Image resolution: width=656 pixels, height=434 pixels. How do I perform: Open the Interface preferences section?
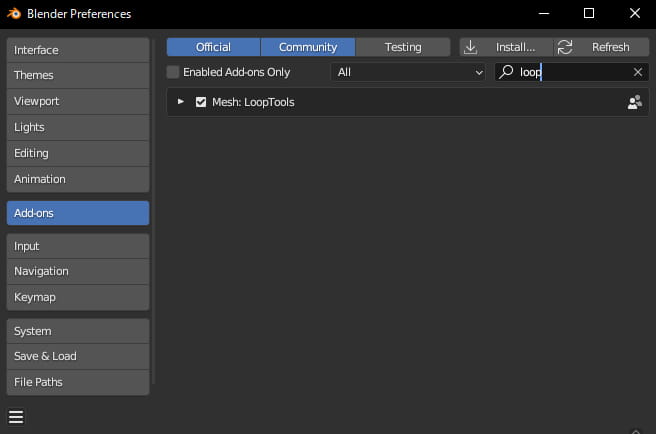(78, 50)
